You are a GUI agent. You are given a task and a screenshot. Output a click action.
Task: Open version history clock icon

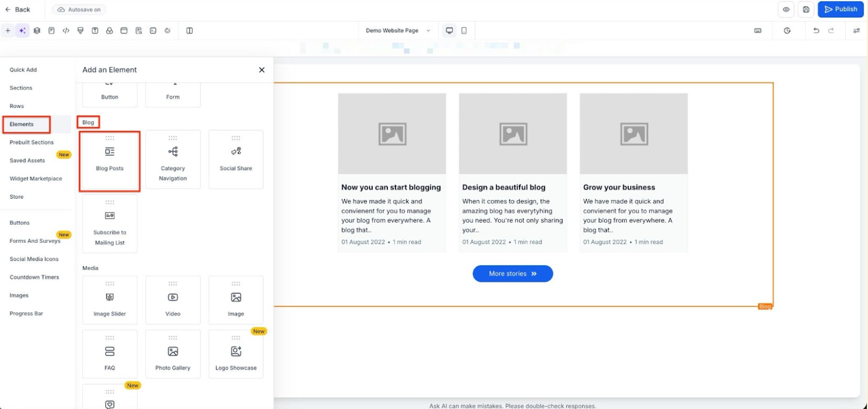tap(787, 31)
